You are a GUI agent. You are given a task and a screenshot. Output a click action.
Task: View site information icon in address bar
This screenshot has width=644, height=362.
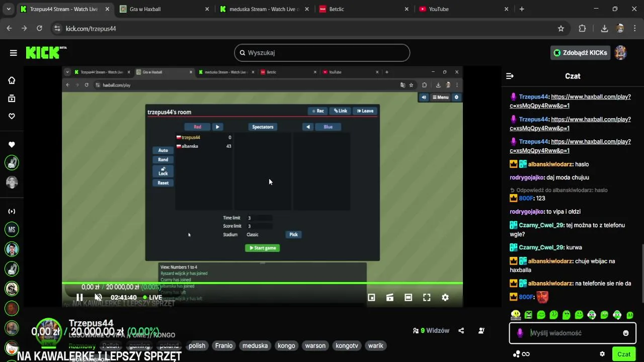57,29
